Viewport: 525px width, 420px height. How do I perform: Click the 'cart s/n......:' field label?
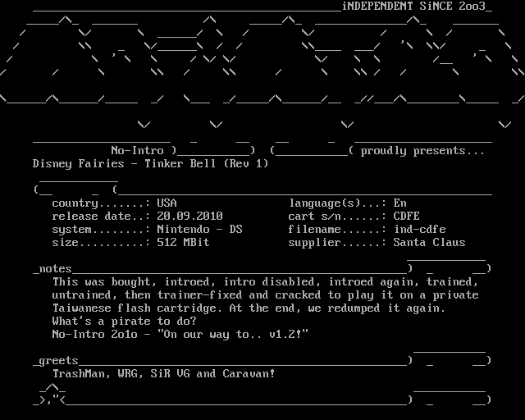[x=337, y=217]
